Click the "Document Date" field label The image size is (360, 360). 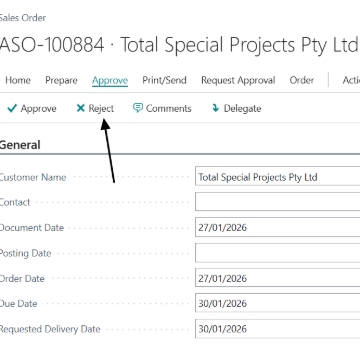[32, 228]
